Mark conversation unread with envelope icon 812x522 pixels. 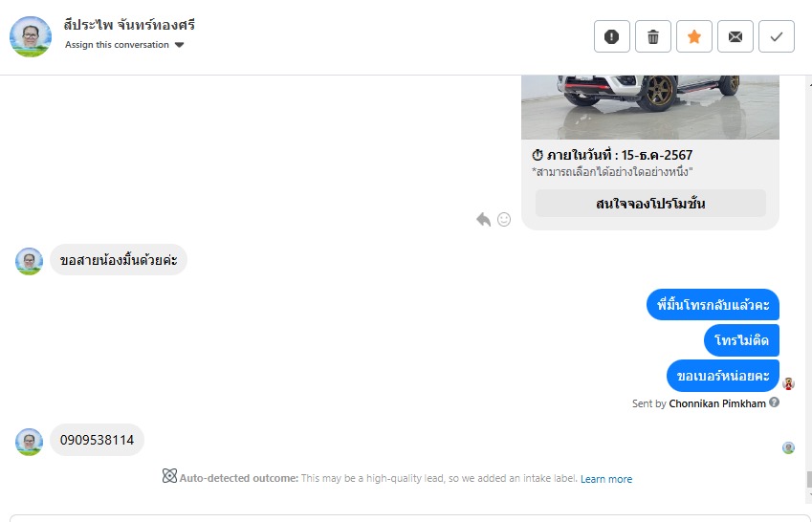[x=735, y=36]
